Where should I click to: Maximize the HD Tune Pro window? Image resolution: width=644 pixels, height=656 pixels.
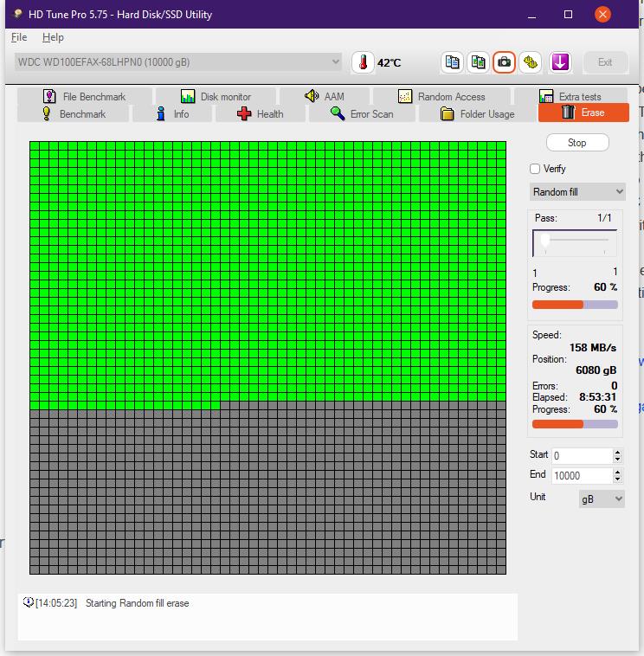[x=568, y=15]
